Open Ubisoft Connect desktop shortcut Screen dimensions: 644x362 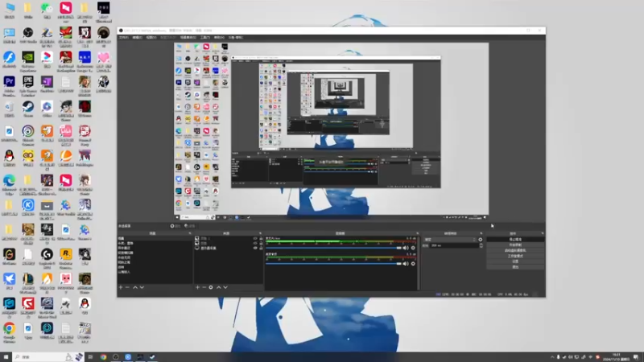click(28, 134)
